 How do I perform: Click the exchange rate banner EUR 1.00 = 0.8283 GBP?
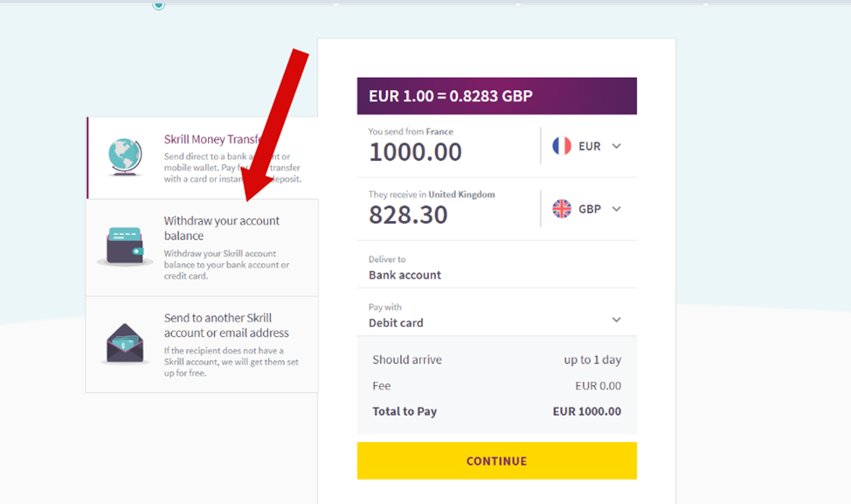point(496,96)
